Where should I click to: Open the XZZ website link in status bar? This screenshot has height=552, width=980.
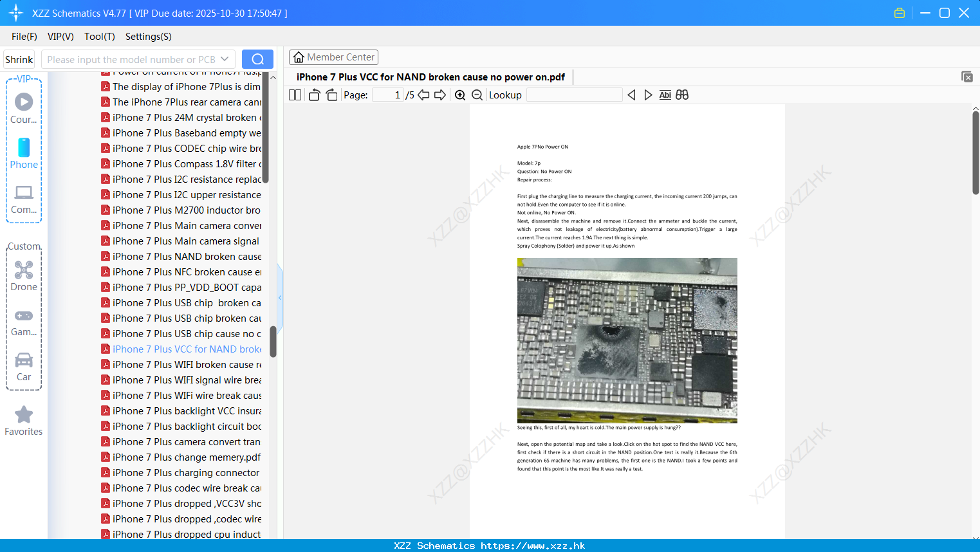533,546
